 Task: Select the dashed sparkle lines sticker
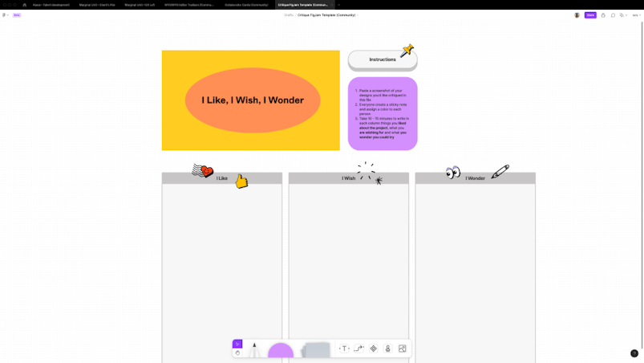click(366, 170)
